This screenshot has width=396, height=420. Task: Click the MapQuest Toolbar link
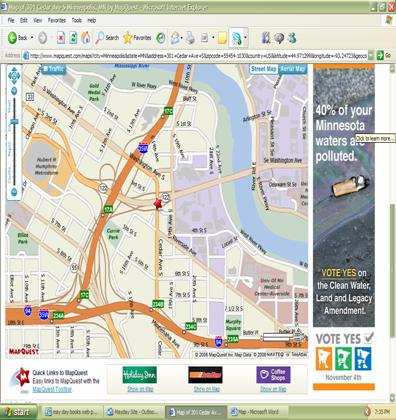[52, 389]
